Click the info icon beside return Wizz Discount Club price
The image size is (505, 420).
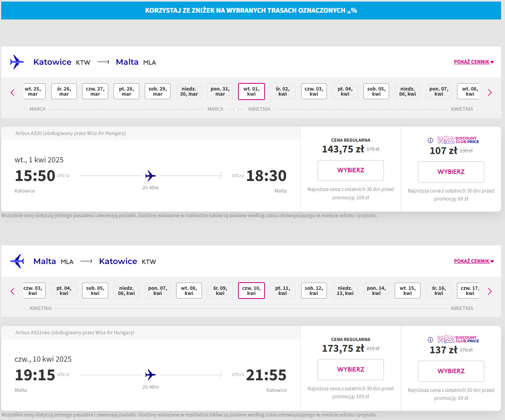coord(430,340)
